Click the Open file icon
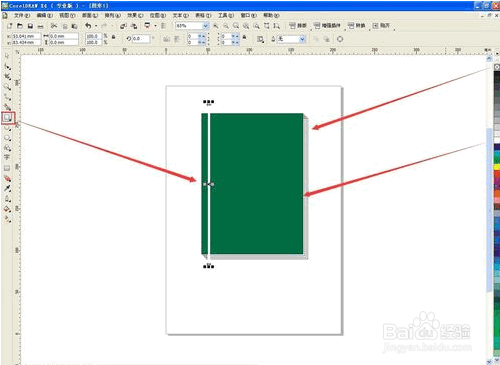The height and width of the screenshot is (365, 500). (20, 26)
